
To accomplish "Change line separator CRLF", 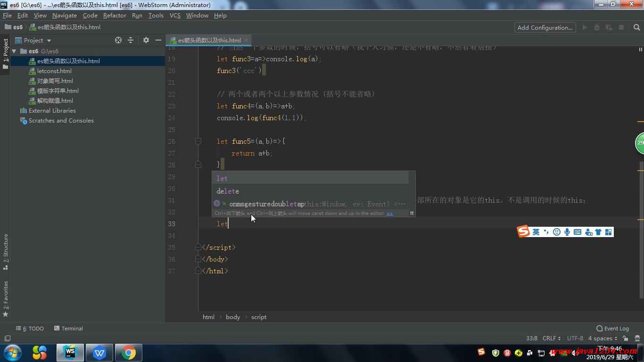I will point(552,338).
